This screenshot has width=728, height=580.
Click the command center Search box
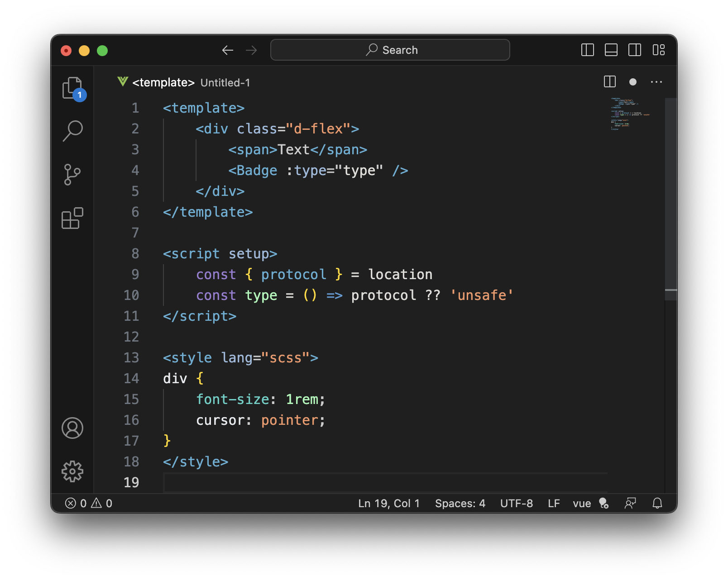390,50
